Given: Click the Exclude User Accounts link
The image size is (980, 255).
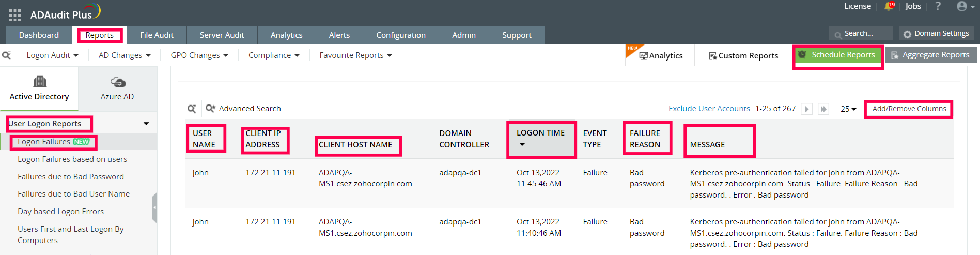Looking at the screenshot, I should [x=709, y=109].
